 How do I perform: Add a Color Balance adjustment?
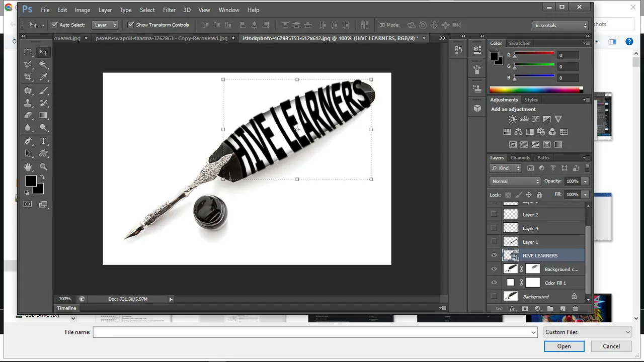(x=518, y=132)
